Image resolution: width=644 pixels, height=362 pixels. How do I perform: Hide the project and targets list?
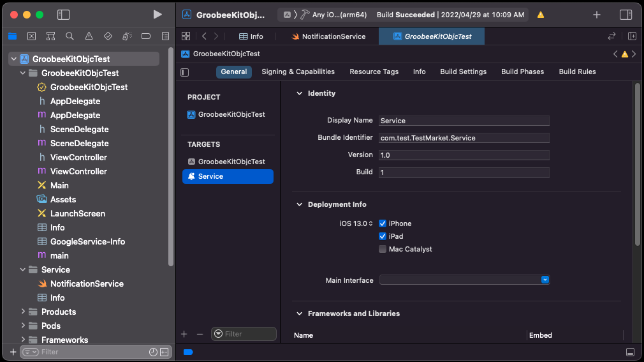coord(185,72)
